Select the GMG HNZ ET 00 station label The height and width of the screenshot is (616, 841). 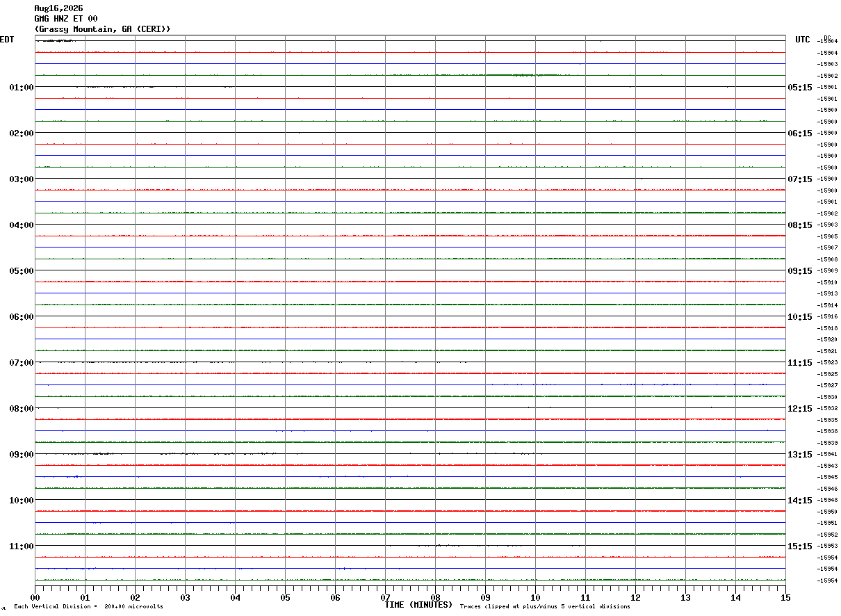(x=66, y=19)
